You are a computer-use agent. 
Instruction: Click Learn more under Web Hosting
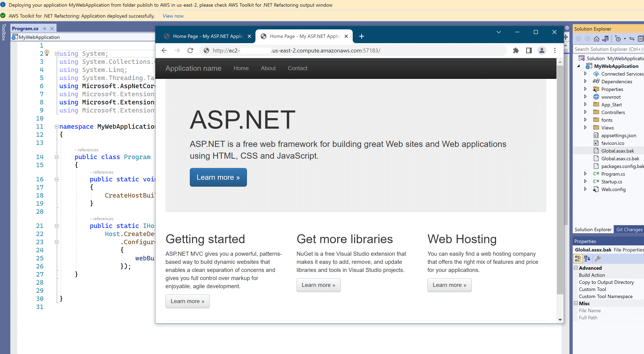pos(449,285)
